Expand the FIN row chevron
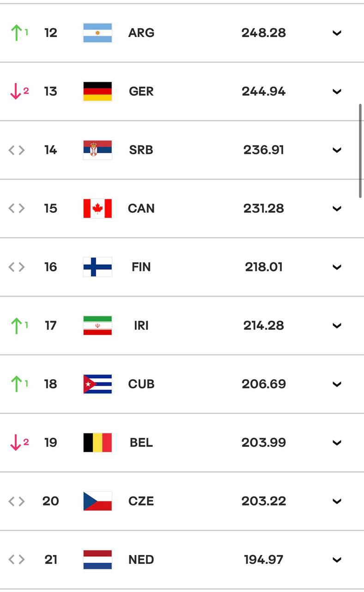This screenshot has height=592, width=364. tap(337, 267)
